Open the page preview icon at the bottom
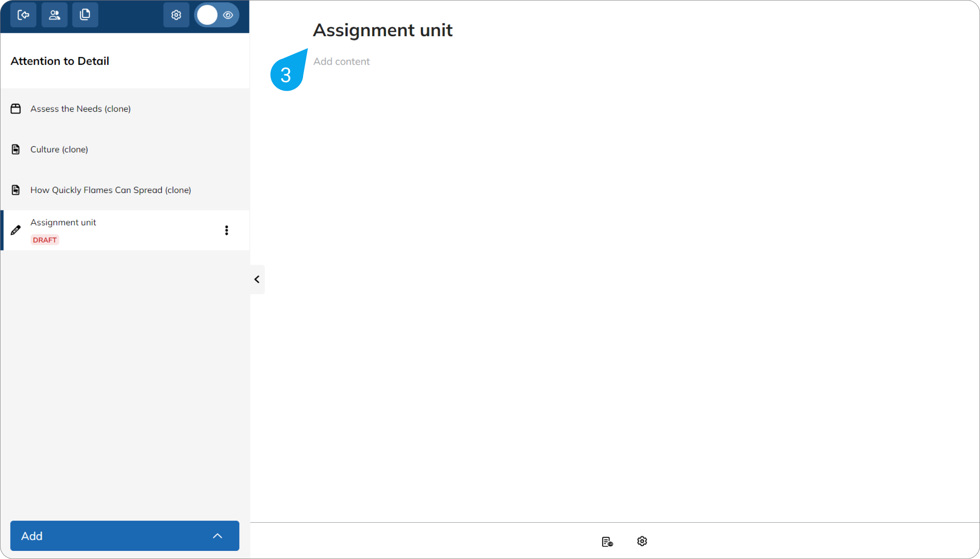The image size is (980, 559). [607, 541]
